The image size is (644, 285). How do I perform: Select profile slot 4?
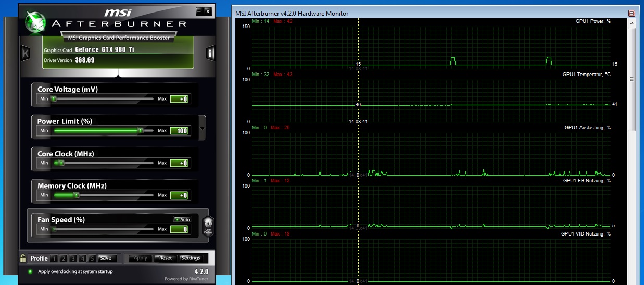tap(83, 258)
